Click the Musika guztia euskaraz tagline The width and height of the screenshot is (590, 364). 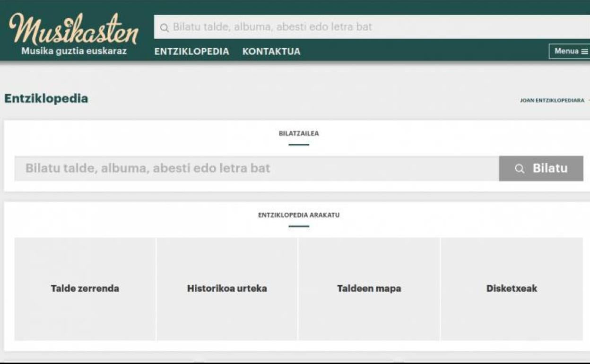click(74, 51)
